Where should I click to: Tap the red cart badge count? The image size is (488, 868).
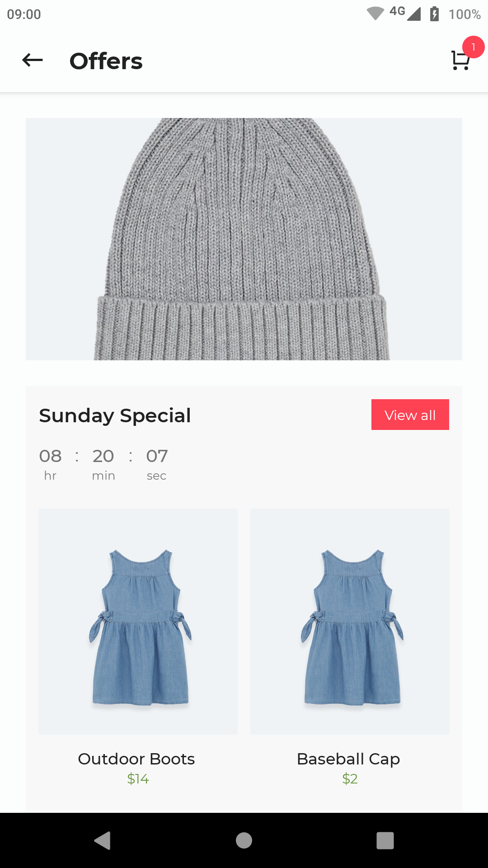473,47
